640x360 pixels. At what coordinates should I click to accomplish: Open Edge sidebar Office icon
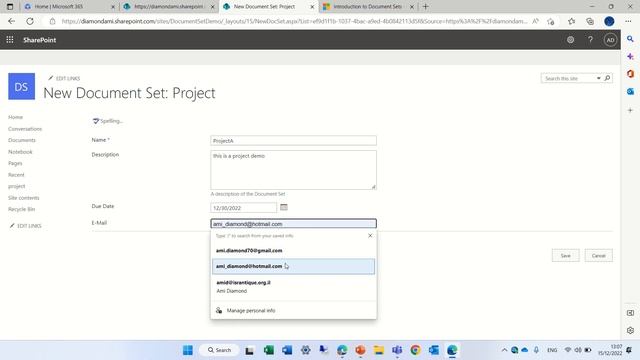(x=630, y=74)
